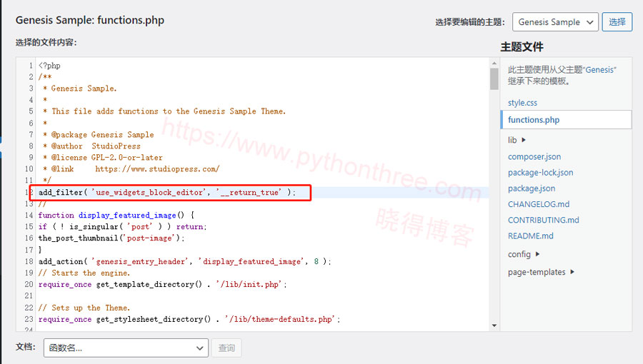Open package-lock.json file

point(541,173)
